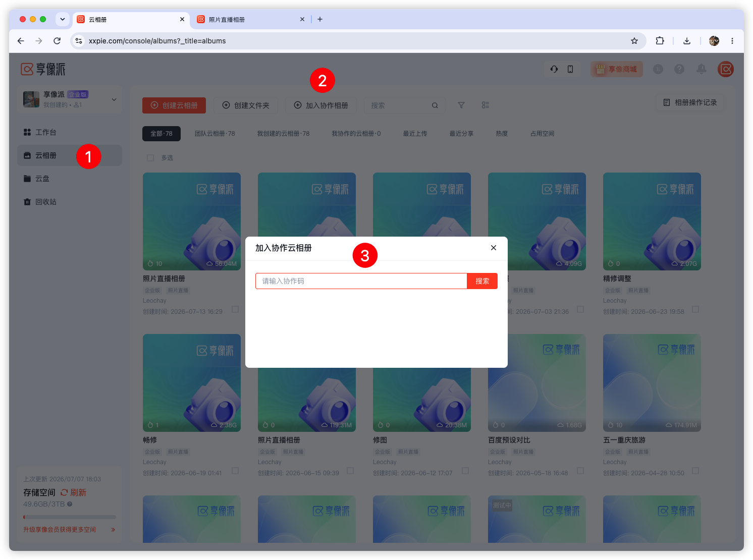
Task: Focus the 请输入协作码 input field
Action: point(361,281)
